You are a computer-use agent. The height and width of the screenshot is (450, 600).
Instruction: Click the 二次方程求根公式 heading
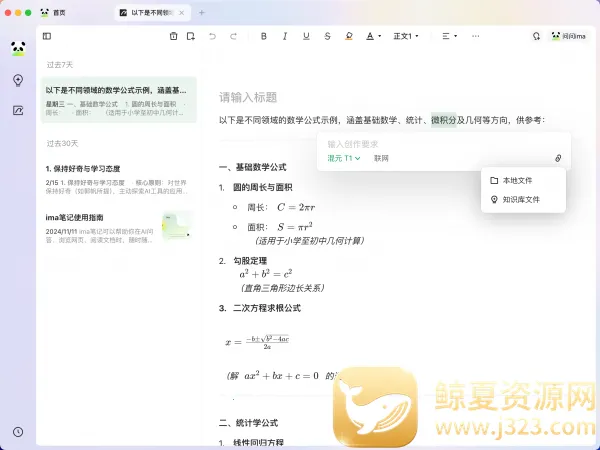(267, 308)
